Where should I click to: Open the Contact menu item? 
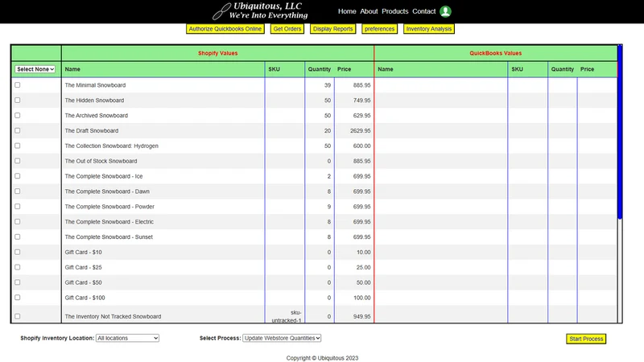coord(424,11)
